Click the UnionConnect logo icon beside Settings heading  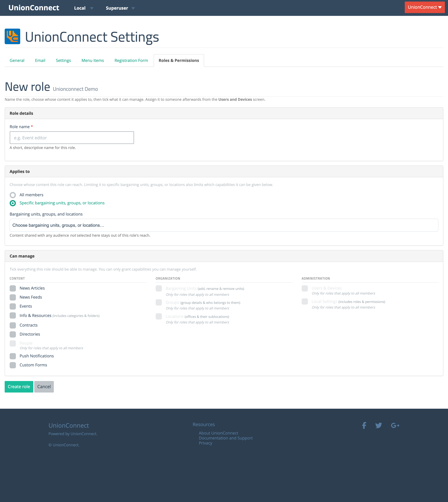click(x=12, y=36)
